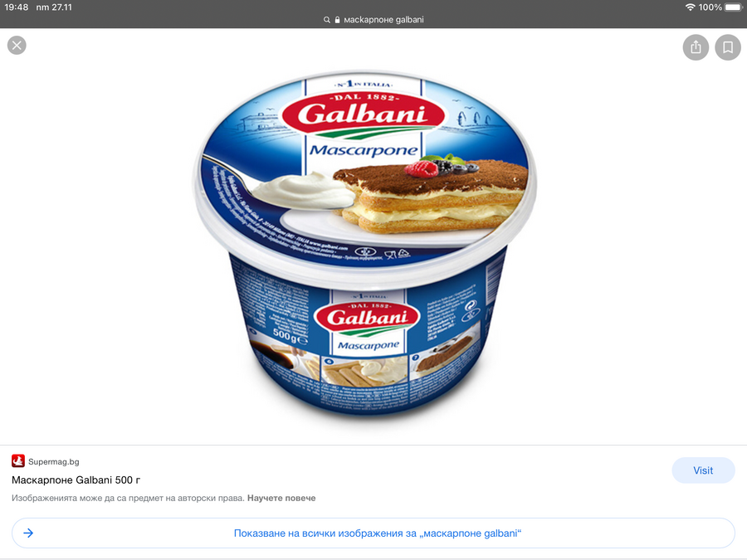The height and width of the screenshot is (560, 747).
Task: Open the Galbani Mascarpone product image
Action: 365,246
